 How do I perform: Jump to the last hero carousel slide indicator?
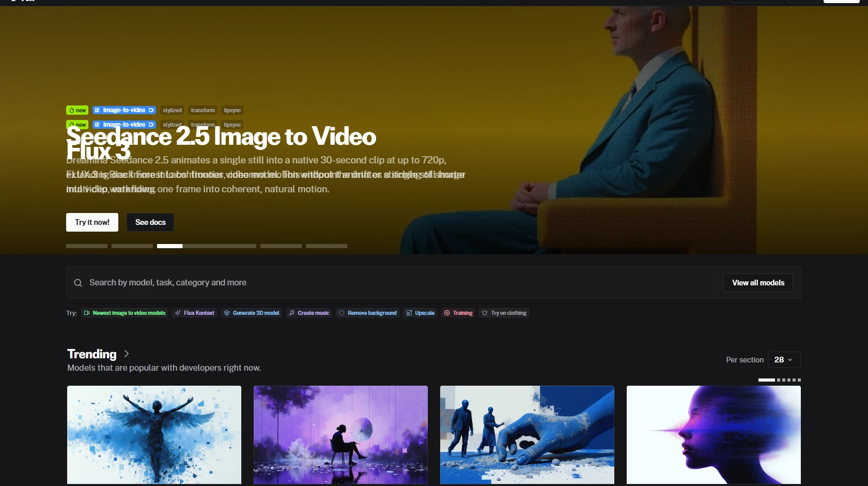point(327,246)
